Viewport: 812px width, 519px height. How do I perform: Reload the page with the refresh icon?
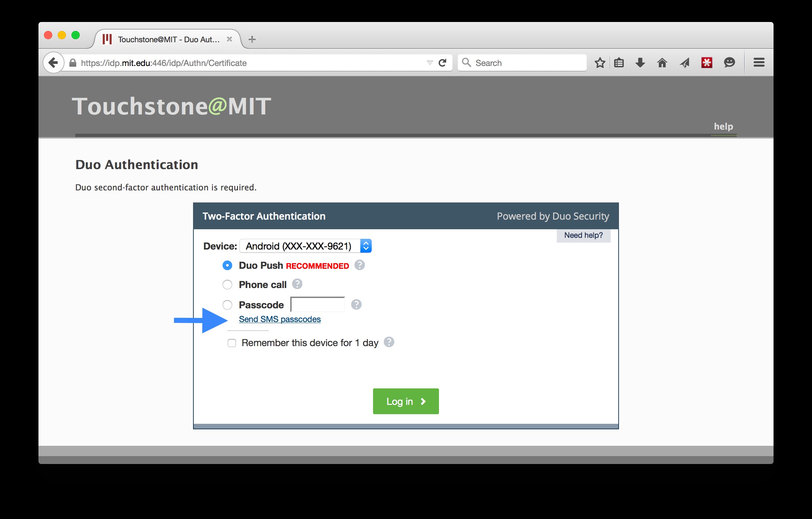(x=442, y=63)
